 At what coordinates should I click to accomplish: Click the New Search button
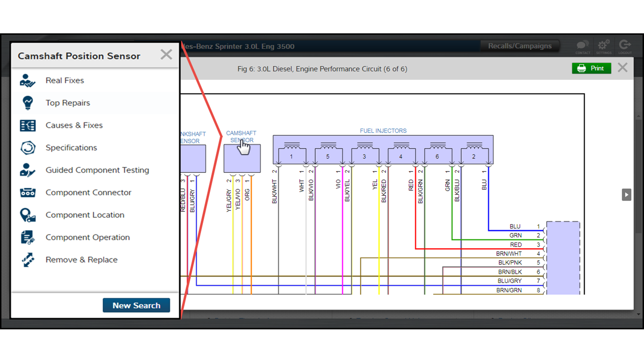136,305
